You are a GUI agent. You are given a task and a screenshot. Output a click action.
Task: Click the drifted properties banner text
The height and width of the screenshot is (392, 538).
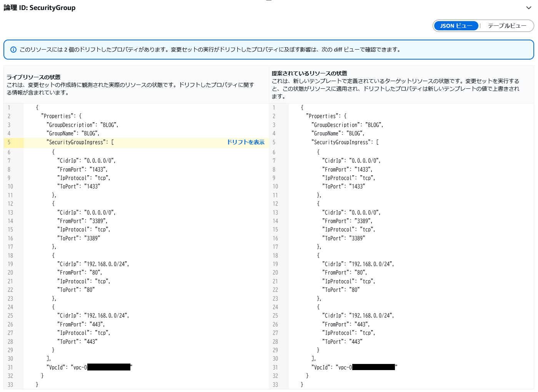(x=210, y=50)
